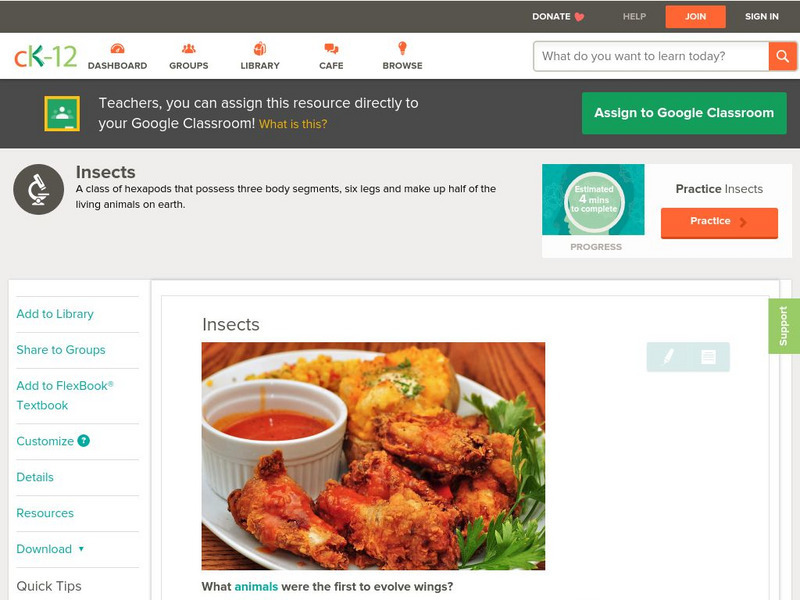This screenshot has height=600, width=800.
Task: Click the orange search magnifier button
Action: 782,56
